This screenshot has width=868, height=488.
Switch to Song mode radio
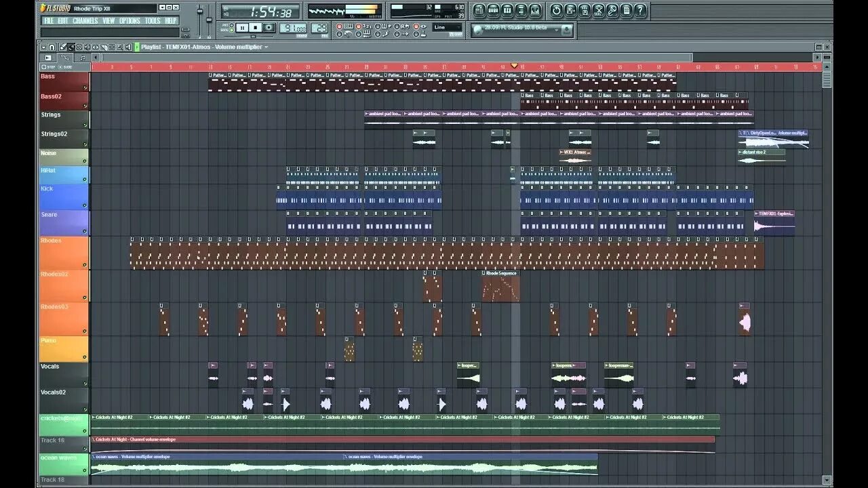(231, 30)
